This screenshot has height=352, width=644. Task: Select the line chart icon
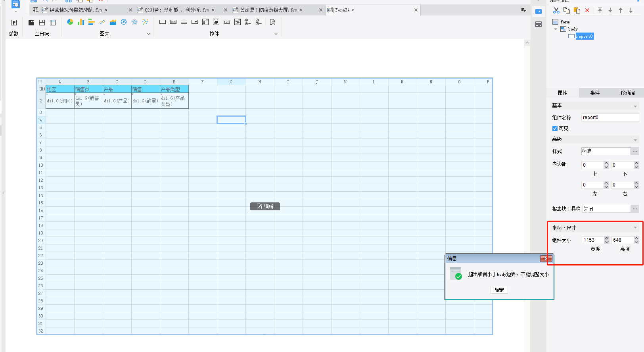pyautogui.click(x=102, y=22)
